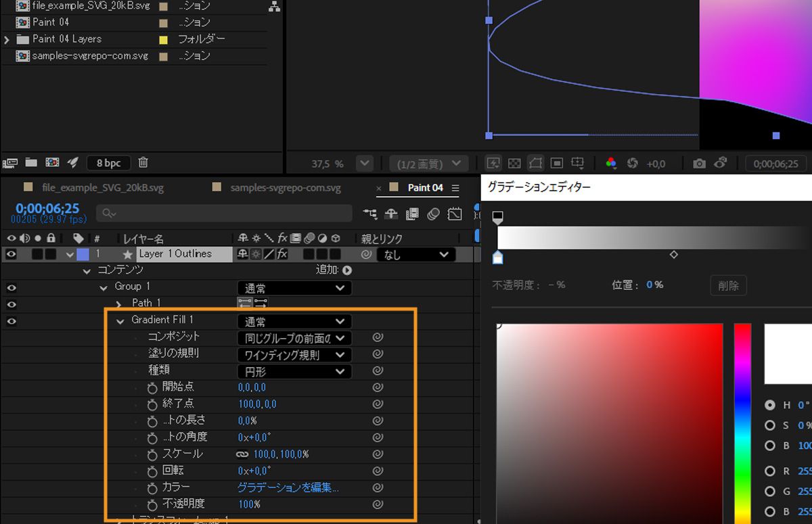Click the reset exposure icon
This screenshot has height=524, width=812.
[x=633, y=164]
